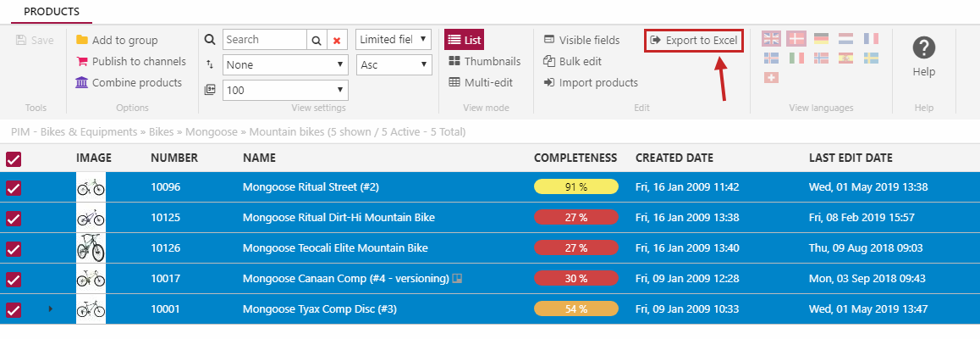Switch to Thumbnails view mode
This screenshot has width=980, height=339.
pyautogui.click(x=484, y=61)
